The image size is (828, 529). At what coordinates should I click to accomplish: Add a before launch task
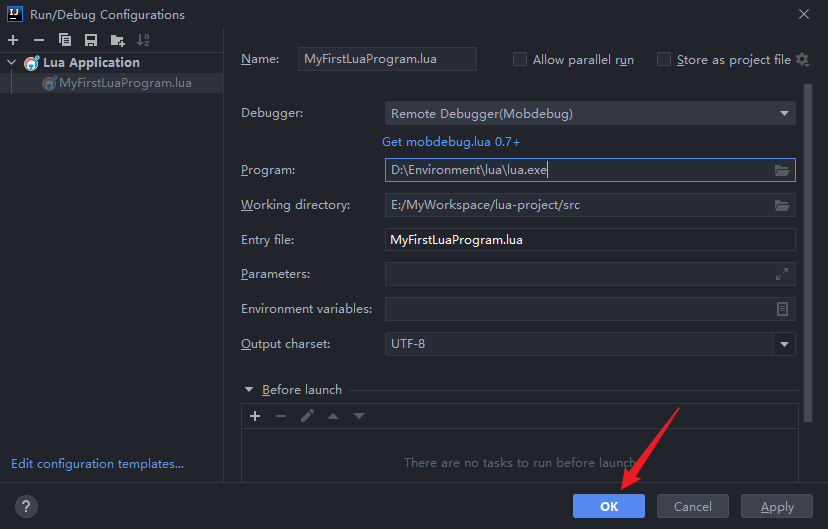coord(255,416)
